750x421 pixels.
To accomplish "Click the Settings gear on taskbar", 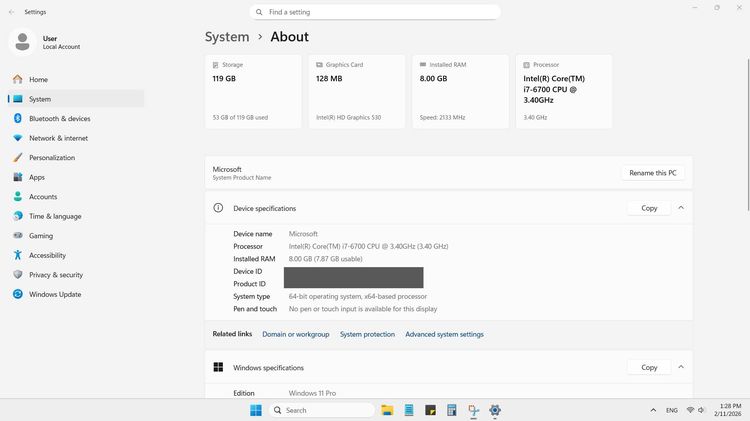I will (495, 410).
